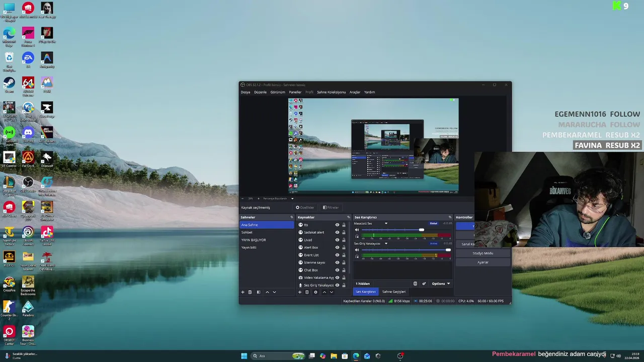The width and height of the screenshot is (644, 362).
Task: Move the source down with the Kaynaklar down arrow
Action: [x=331, y=292]
